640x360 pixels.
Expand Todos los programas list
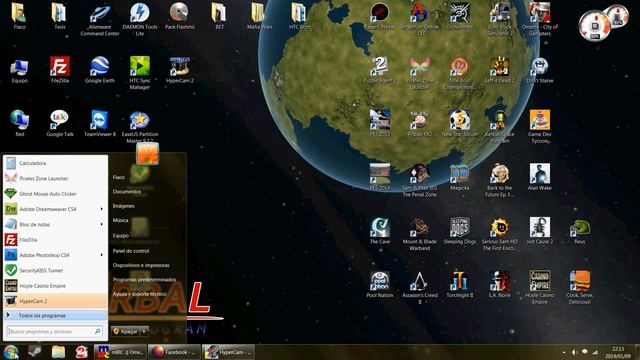55,316
